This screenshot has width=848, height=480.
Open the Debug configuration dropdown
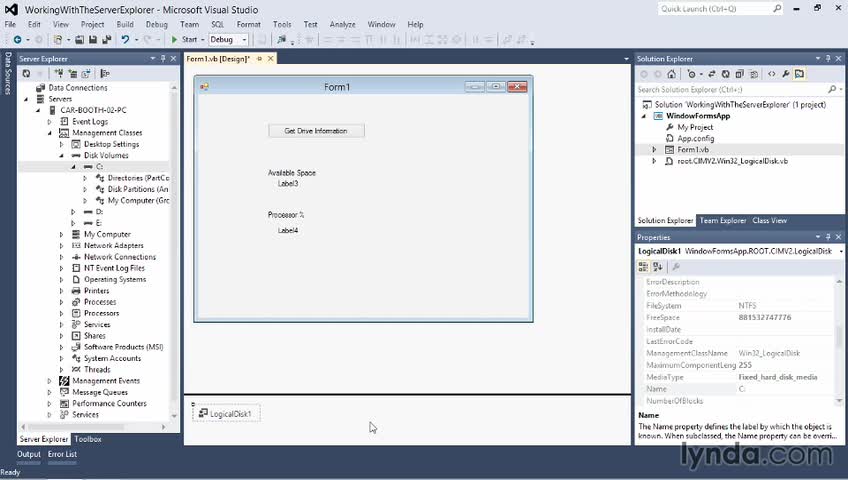click(x=244, y=39)
